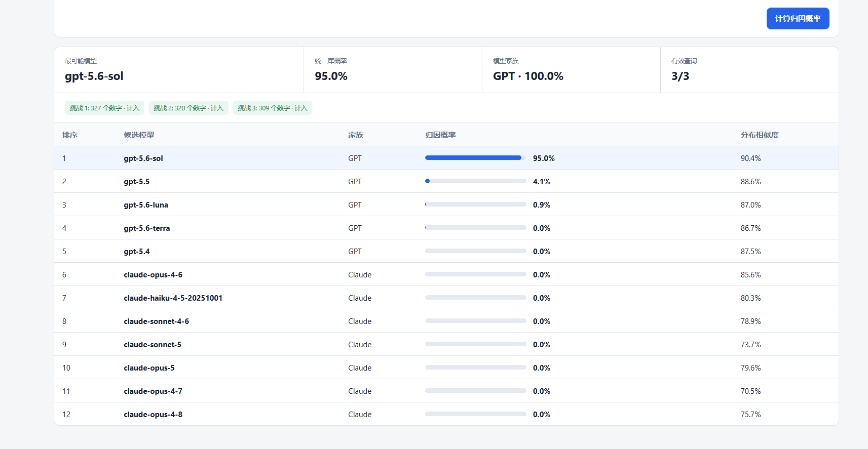
Task: Click the 86.7% similarity value
Action: pyautogui.click(x=751, y=228)
